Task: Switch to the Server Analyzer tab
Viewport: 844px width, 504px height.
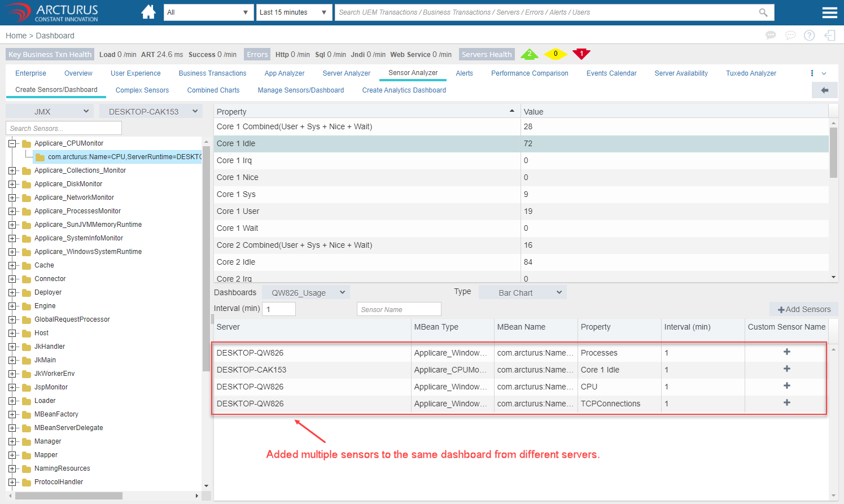Action: click(346, 73)
